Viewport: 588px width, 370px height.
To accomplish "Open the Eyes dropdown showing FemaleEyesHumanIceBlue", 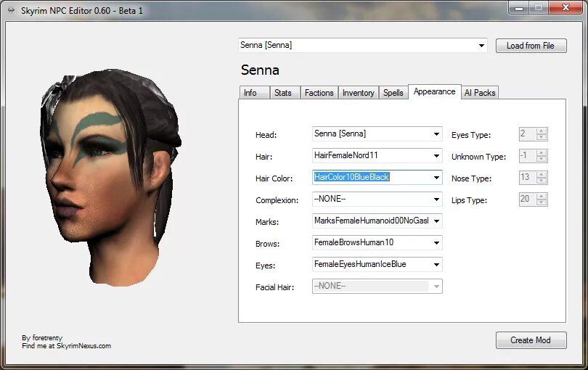I will pyautogui.click(x=377, y=264).
